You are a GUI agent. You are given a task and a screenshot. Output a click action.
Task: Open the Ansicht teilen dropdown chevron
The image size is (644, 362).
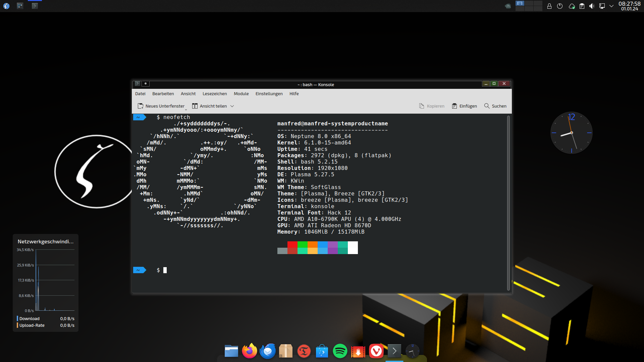[x=232, y=106]
